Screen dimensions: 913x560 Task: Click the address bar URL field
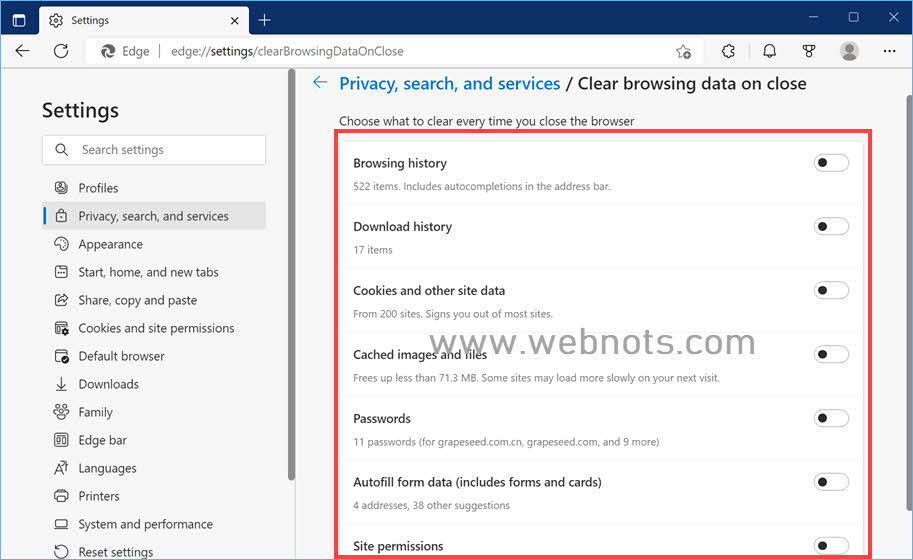click(x=400, y=51)
